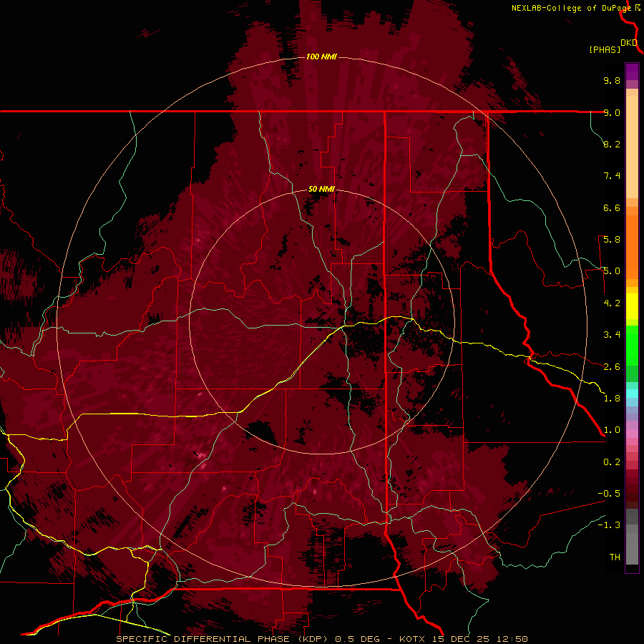The width and height of the screenshot is (644, 644).
Task: Click the -0.5 scale value
Action: pos(609,494)
